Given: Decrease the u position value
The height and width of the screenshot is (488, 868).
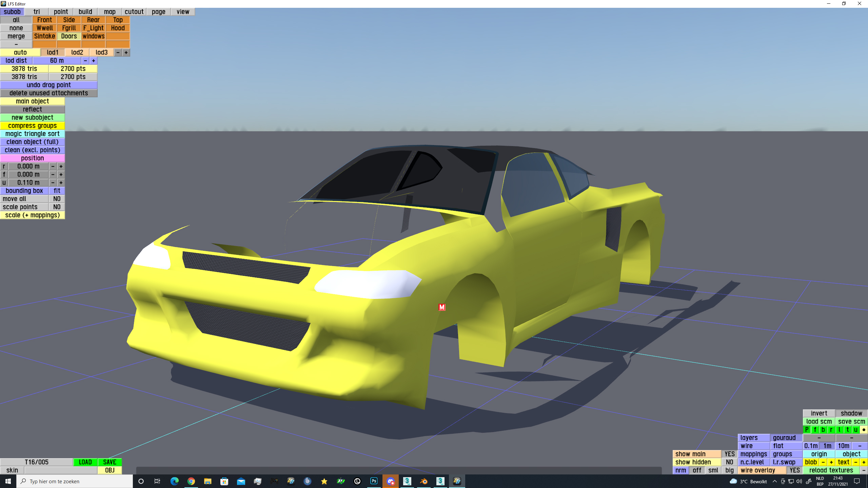Looking at the screenshot, I should [53, 183].
